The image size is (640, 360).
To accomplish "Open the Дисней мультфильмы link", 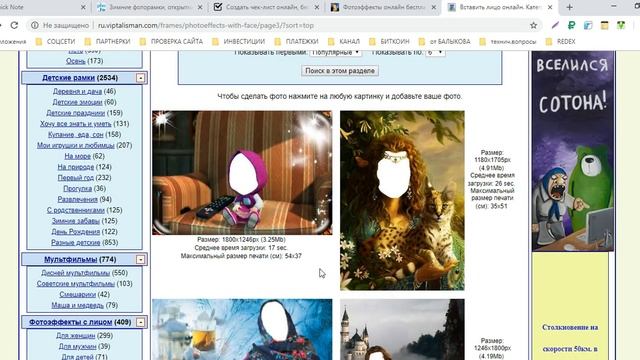I will pos(76,273).
